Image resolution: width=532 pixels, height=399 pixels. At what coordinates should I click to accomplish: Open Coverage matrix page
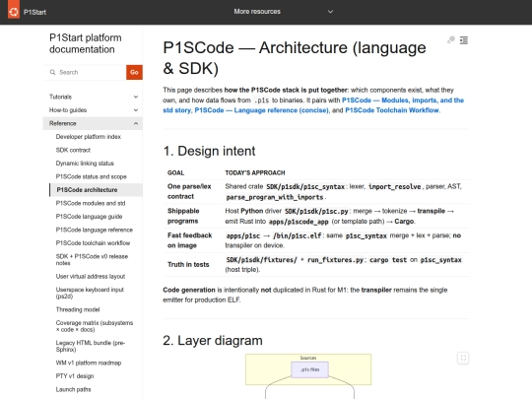(x=95, y=326)
